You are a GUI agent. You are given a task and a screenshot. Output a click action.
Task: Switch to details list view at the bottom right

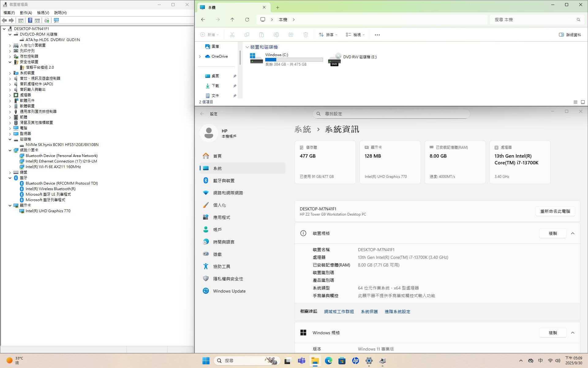[575, 102]
